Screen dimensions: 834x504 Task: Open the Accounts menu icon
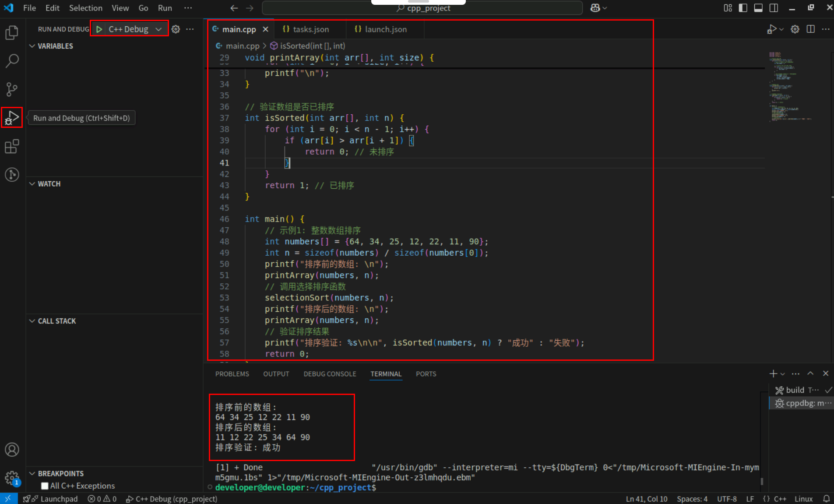click(12, 450)
